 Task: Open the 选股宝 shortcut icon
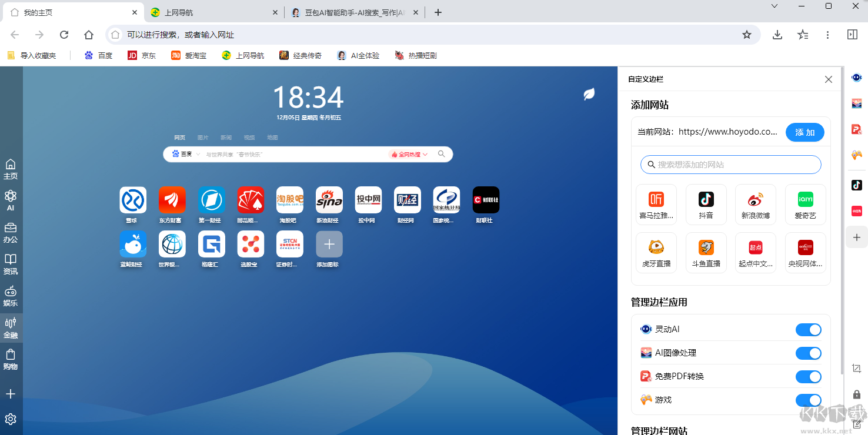point(251,244)
